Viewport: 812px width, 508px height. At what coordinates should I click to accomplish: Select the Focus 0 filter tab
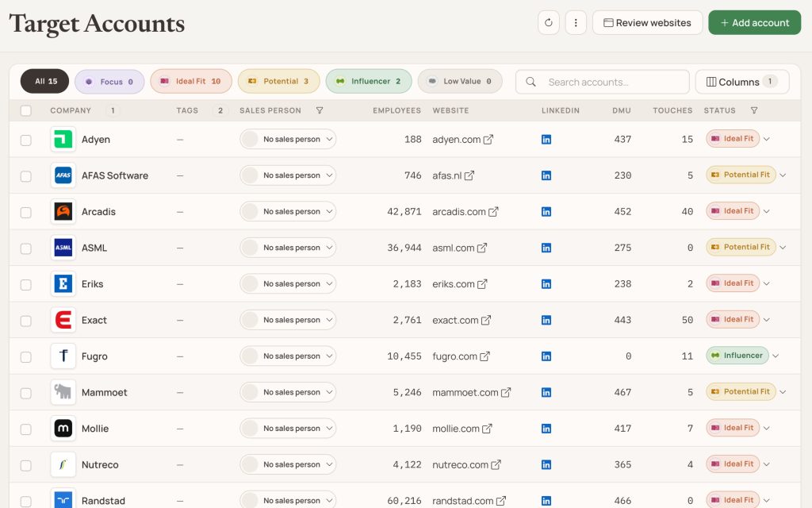pyautogui.click(x=109, y=82)
